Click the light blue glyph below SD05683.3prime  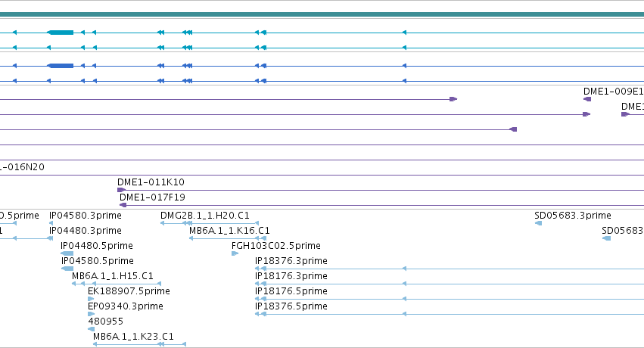pyautogui.click(x=538, y=223)
